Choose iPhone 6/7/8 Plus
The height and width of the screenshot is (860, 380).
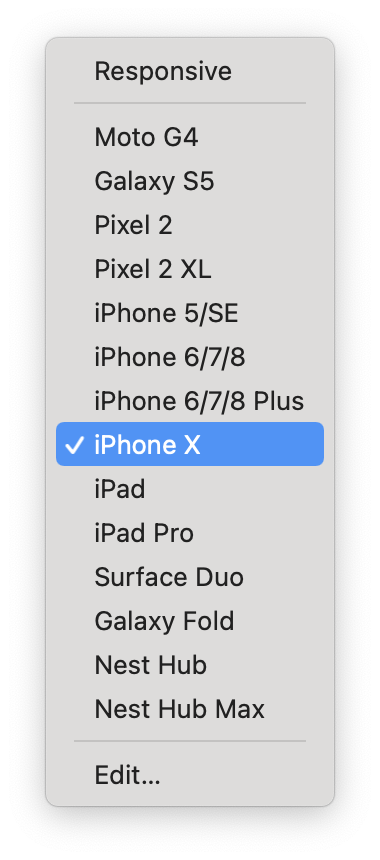tap(190, 400)
